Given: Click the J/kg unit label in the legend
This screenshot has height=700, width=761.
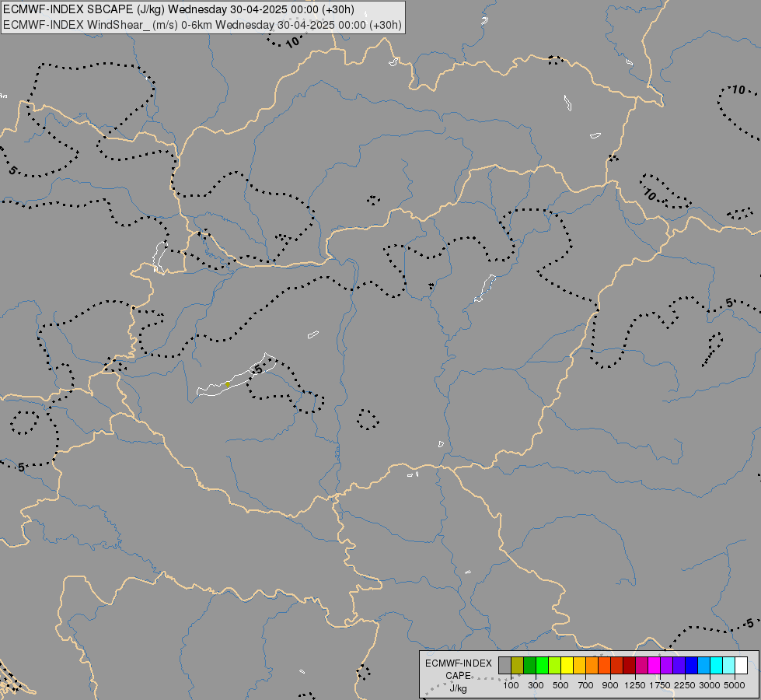Looking at the screenshot, I should click(458, 688).
